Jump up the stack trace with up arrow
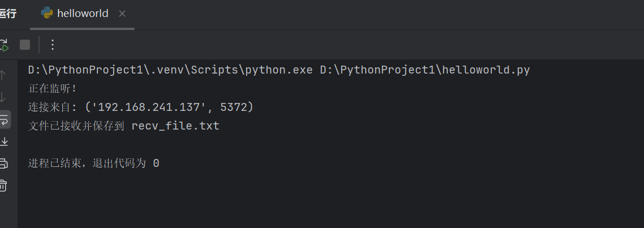Viewport: 644px width, 228px height. pos(3,75)
